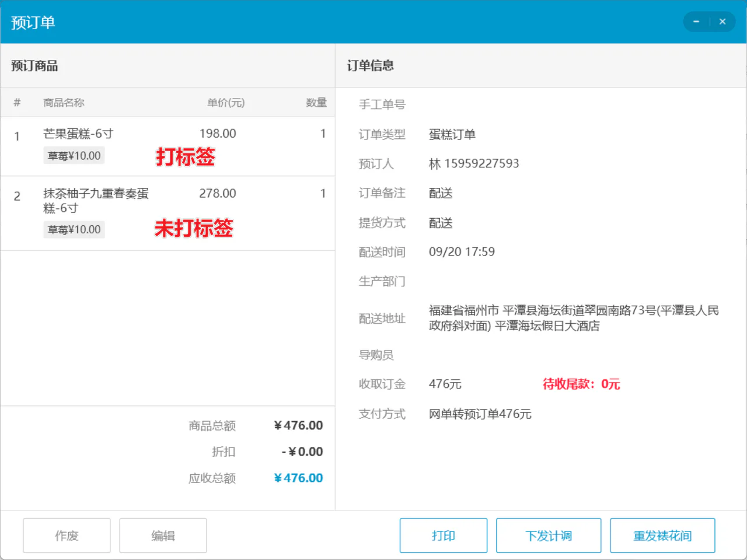Screen dimensions: 747x560
Task: Close the 预订单 dialog
Action: (722, 22)
